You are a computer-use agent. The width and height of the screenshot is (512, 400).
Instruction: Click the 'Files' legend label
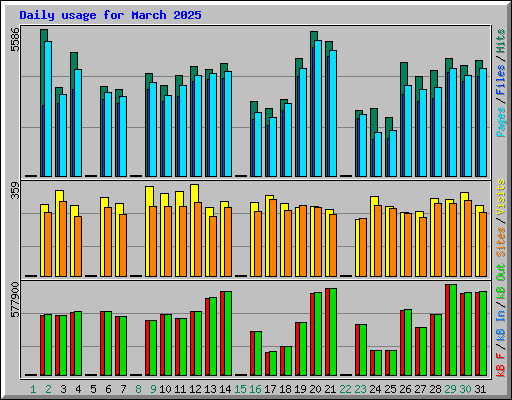[x=501, y=80]
